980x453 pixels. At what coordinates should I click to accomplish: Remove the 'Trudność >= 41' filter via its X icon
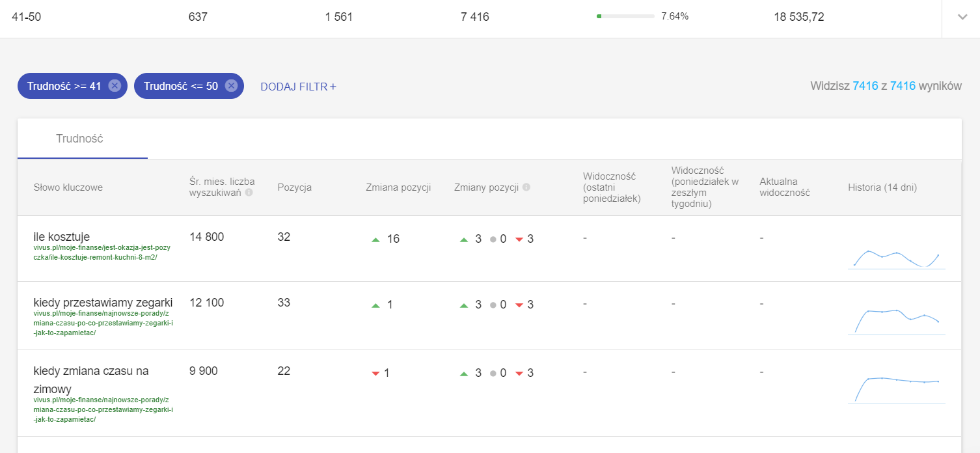115,86
